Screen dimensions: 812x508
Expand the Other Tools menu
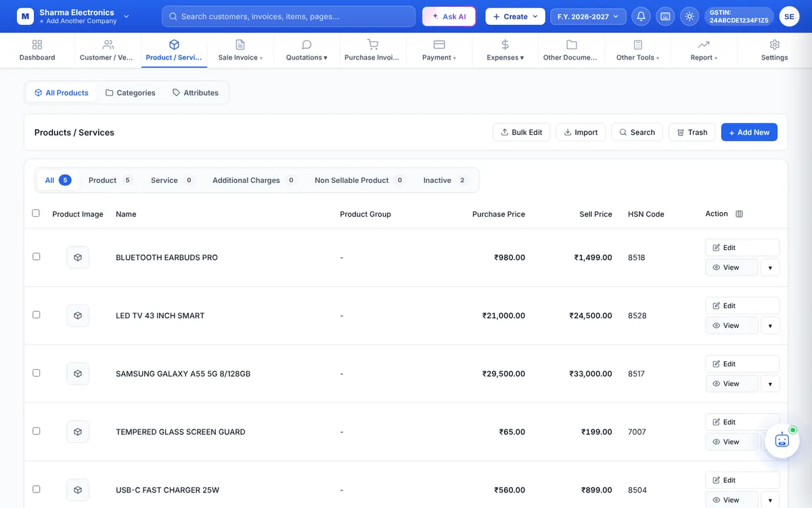tap(637, 50)
